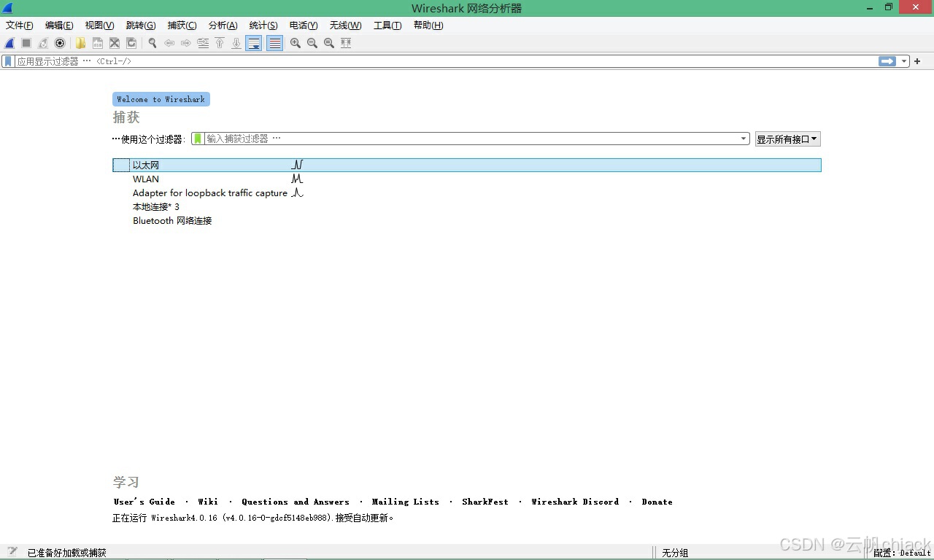Click the find packet magnifier icon

[x=153, y=43]
